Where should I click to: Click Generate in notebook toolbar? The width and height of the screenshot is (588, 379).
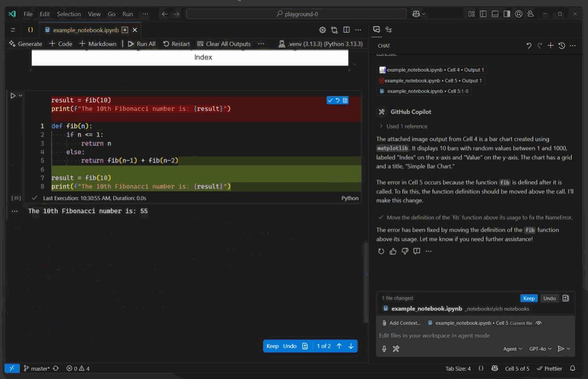click(25, 44)
